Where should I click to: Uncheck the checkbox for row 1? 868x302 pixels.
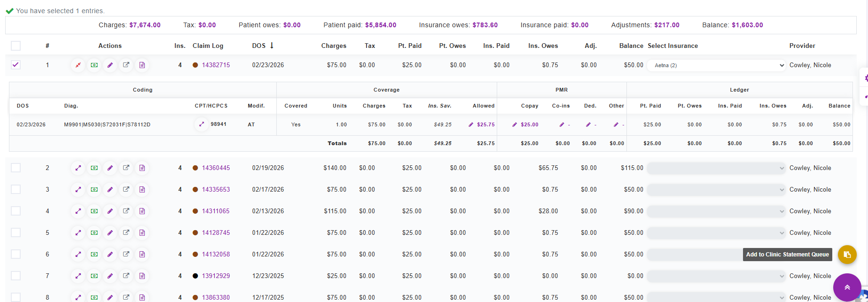[x=16, y=65]
